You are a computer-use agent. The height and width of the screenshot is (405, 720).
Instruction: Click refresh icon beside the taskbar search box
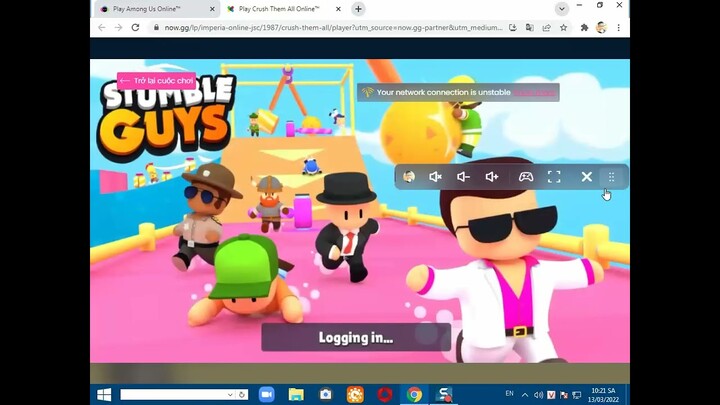242,394
